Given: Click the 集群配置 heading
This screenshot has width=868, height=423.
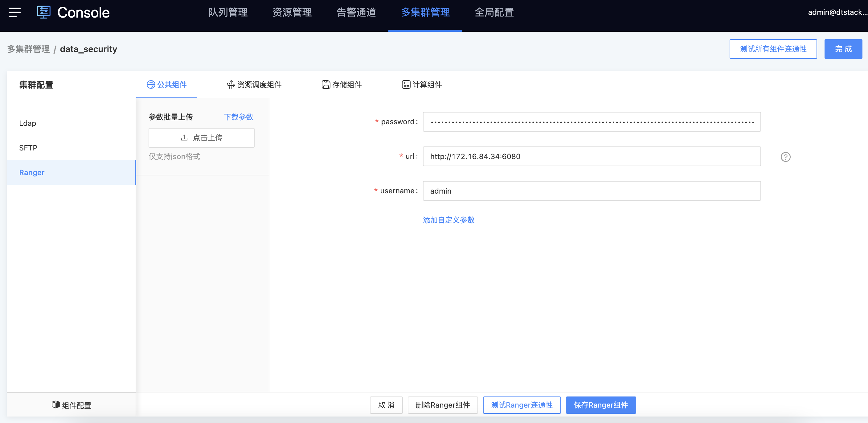Looking at the screenshot, I should point(36,85).
